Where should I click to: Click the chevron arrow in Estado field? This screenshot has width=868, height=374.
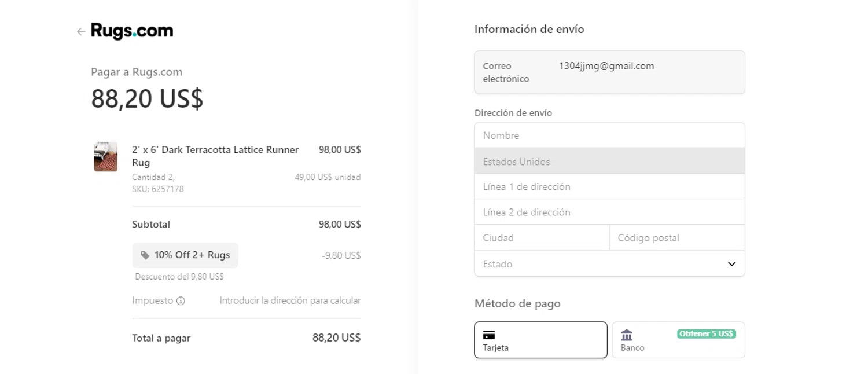[x=731, y=264]
